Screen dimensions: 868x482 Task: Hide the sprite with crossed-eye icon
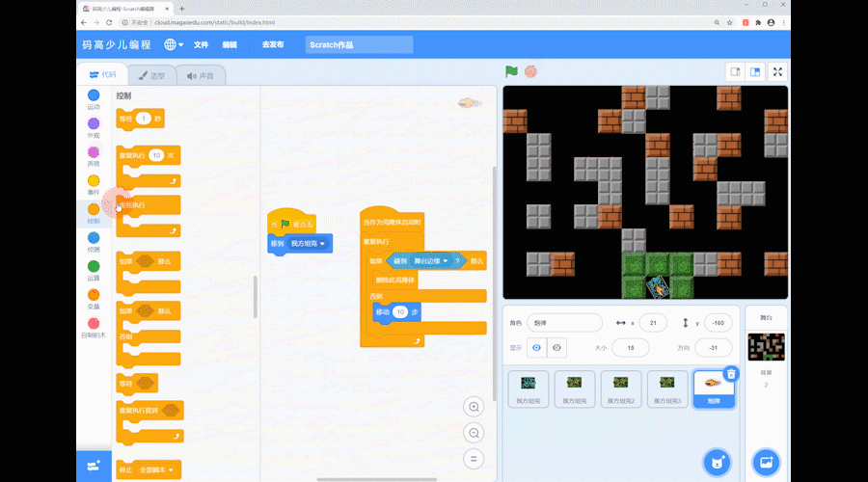[556, 348]
